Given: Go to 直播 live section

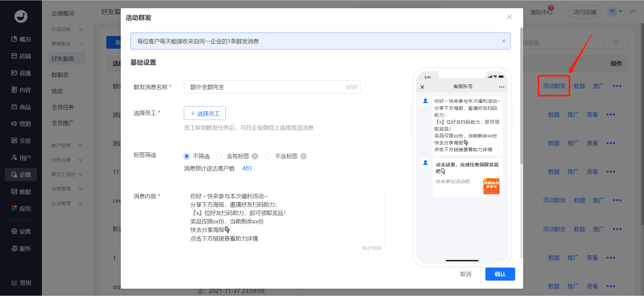Looking at the screenshot, I should tap(21, 73).
